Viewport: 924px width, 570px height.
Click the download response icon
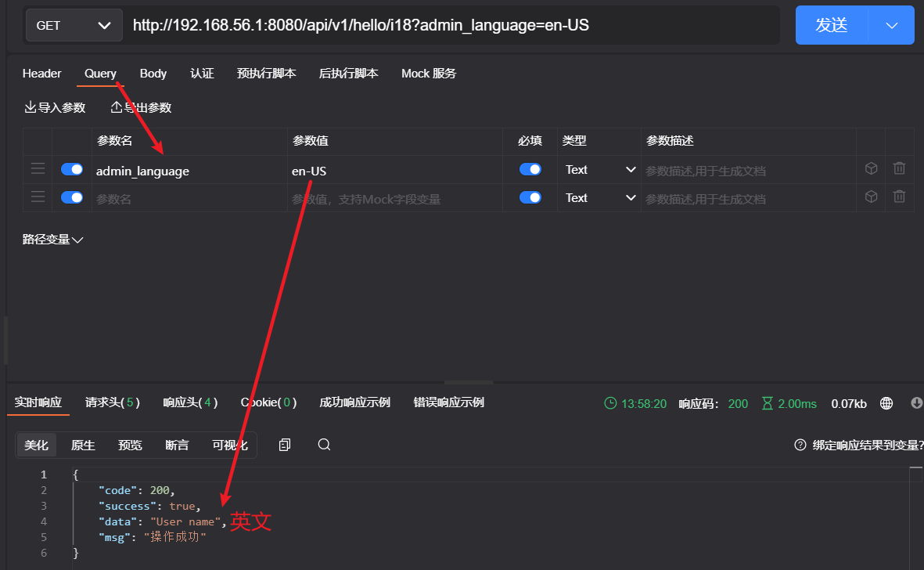pyautogui.click(x=917, y=403)
